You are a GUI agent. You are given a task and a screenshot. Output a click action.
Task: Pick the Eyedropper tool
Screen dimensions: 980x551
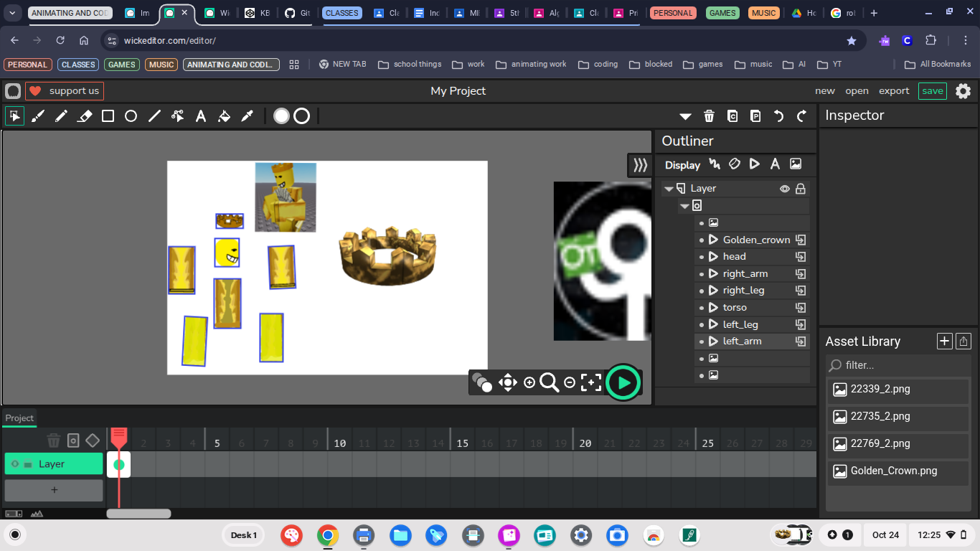pos(247,116)
